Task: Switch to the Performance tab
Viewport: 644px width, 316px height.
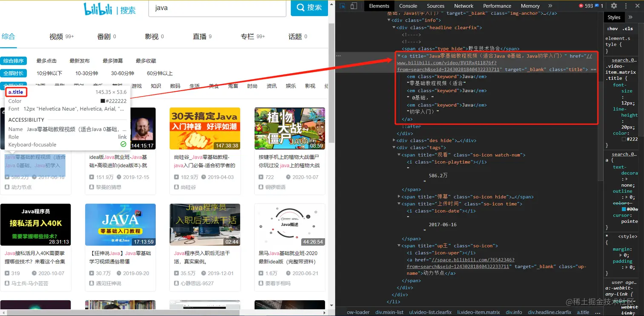Action: pos(497,6)
